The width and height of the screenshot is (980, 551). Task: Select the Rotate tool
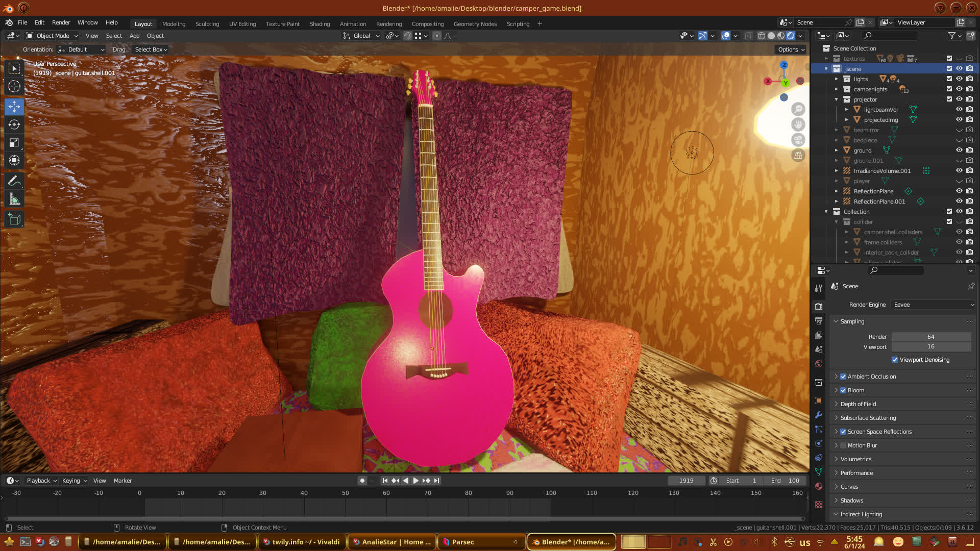pyautogui.click(x=14, y=124)
